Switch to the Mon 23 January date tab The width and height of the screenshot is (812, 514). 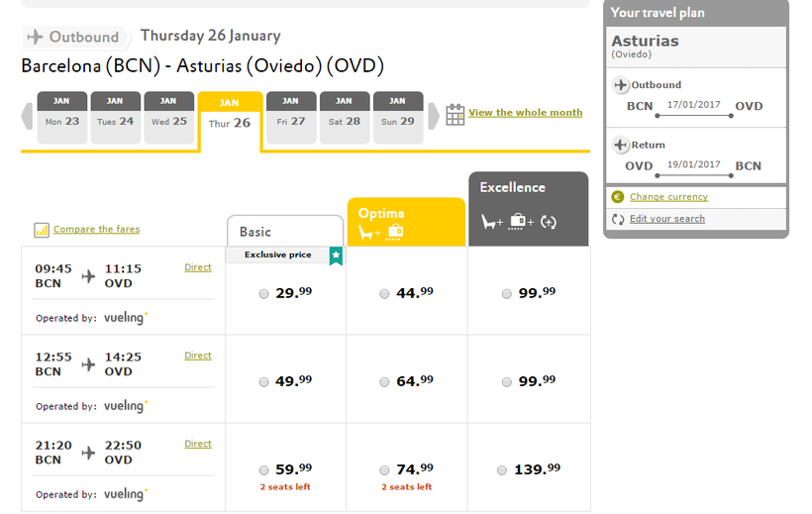pyautogui.click(x=62, y=118)
